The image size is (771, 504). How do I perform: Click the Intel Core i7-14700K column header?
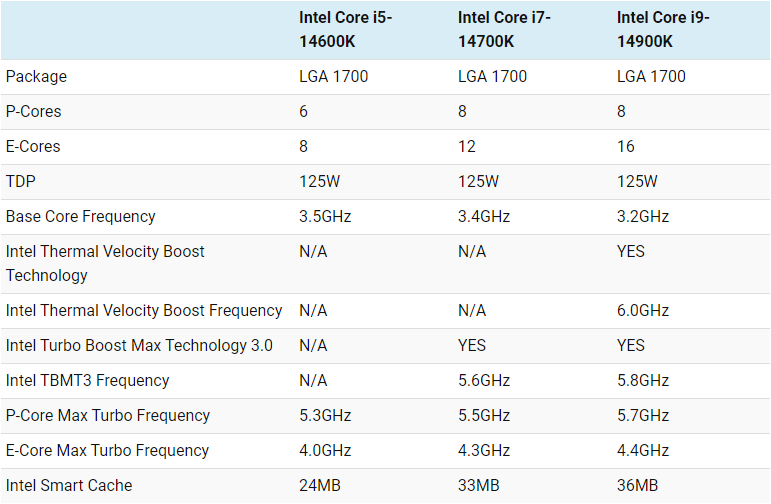pyautogui.click(x=504, y=29)
